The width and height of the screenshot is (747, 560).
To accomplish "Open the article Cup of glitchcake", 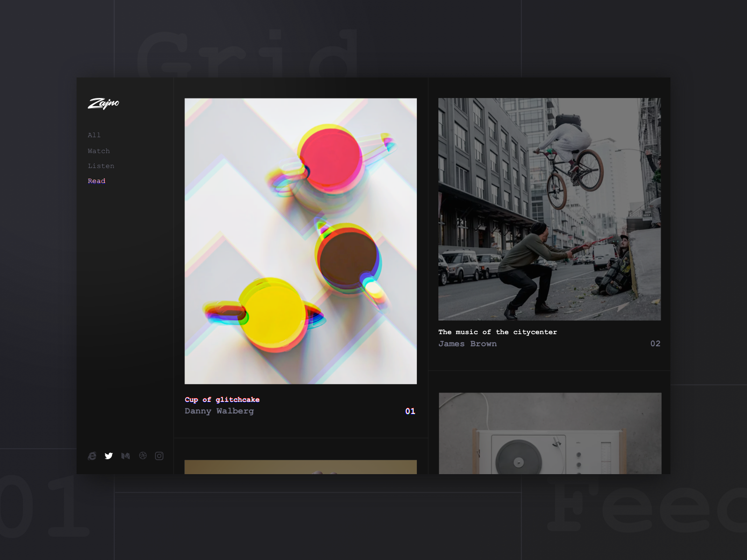I will pyautogui.click(x=221, y=399).
